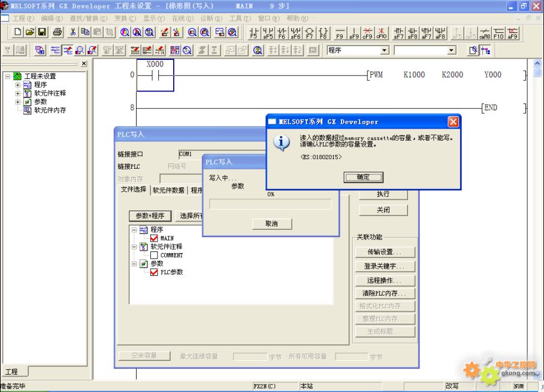Open the 帮助(H) menu
The width and height of the screenshot is (544, 392).
[x=297, y=18]
